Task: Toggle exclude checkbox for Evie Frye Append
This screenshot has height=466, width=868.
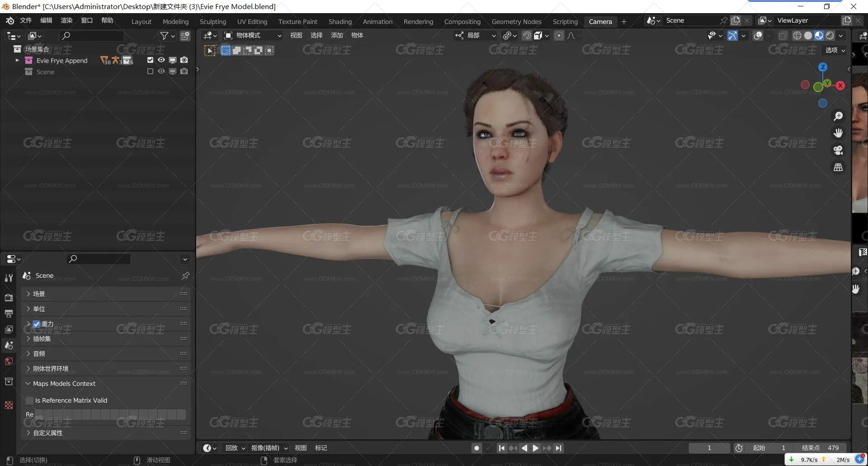Action: (151, 60)
